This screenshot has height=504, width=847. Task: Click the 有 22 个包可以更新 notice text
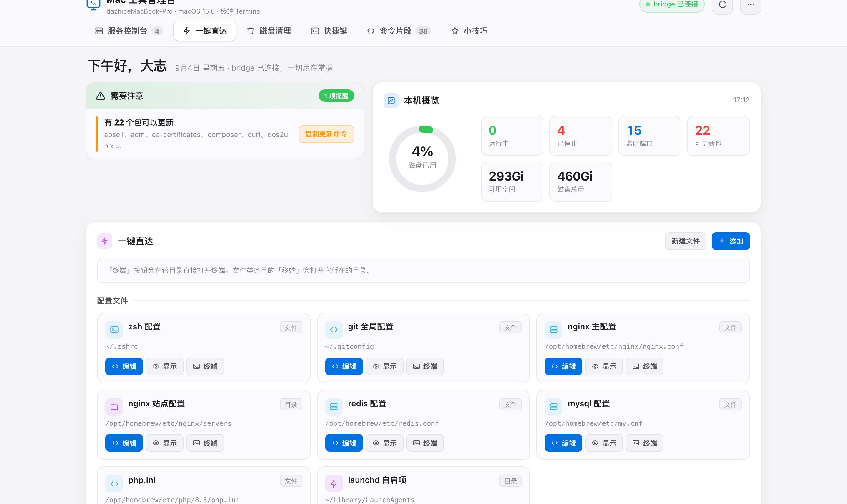pos(139,123)
